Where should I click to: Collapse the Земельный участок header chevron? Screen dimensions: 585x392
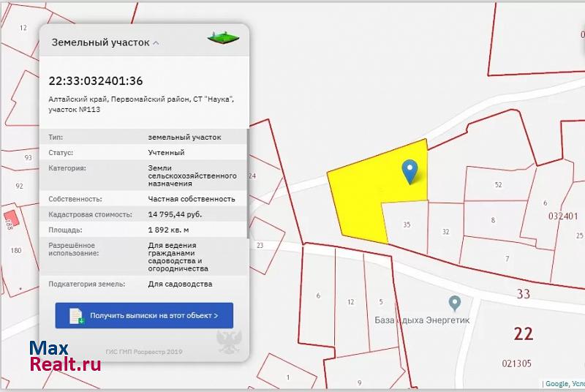156,43
